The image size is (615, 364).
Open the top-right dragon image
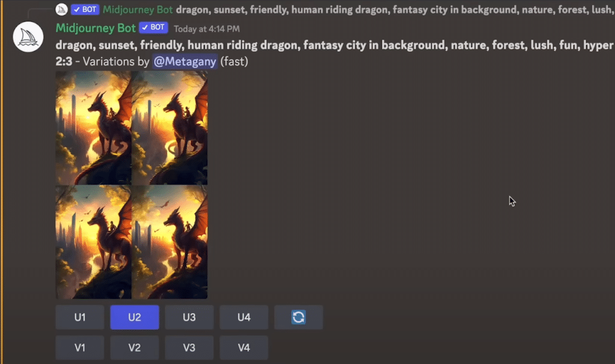click(x=169, y=128)
